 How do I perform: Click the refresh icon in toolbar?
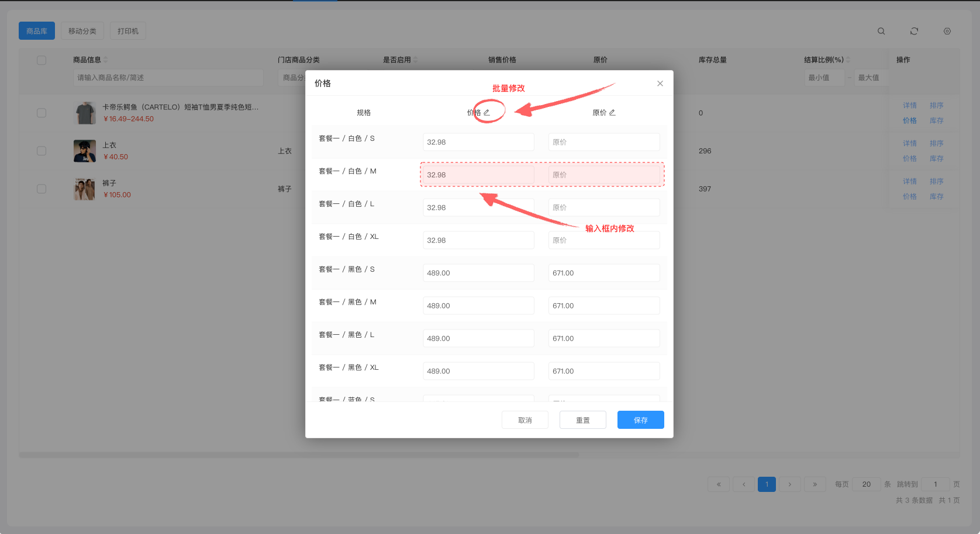[914, 31]
